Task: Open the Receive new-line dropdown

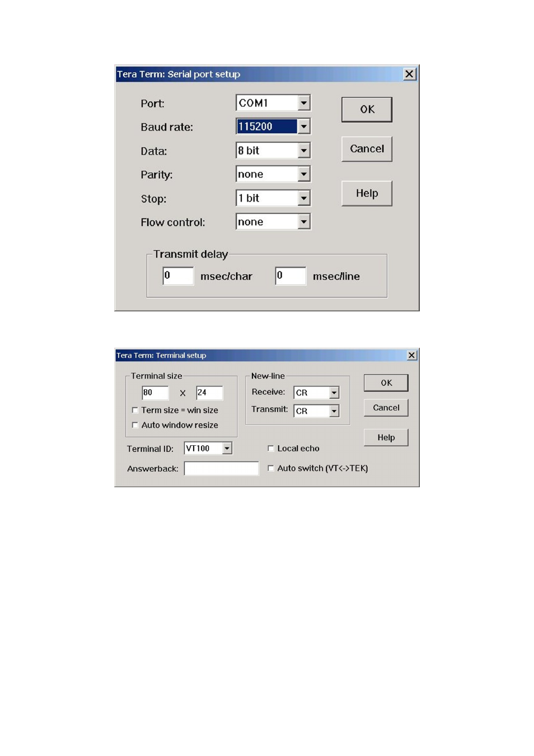Action: [334, 393]
